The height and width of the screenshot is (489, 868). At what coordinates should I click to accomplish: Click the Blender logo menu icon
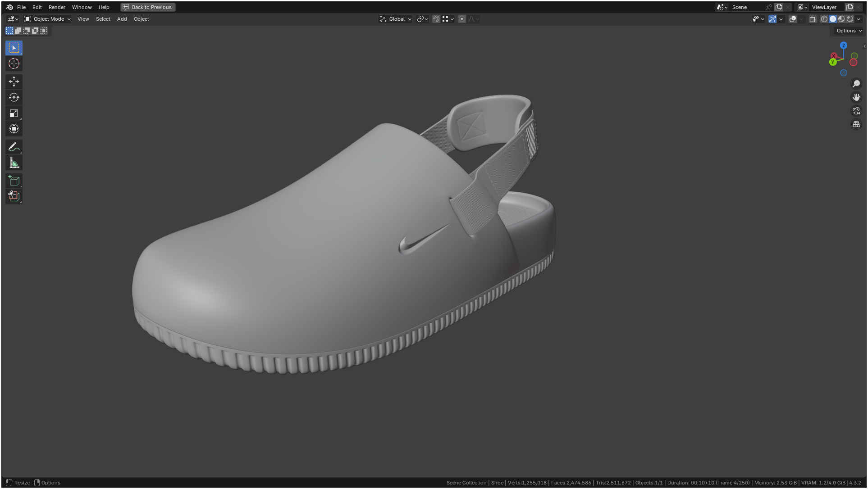coord(9,7)
